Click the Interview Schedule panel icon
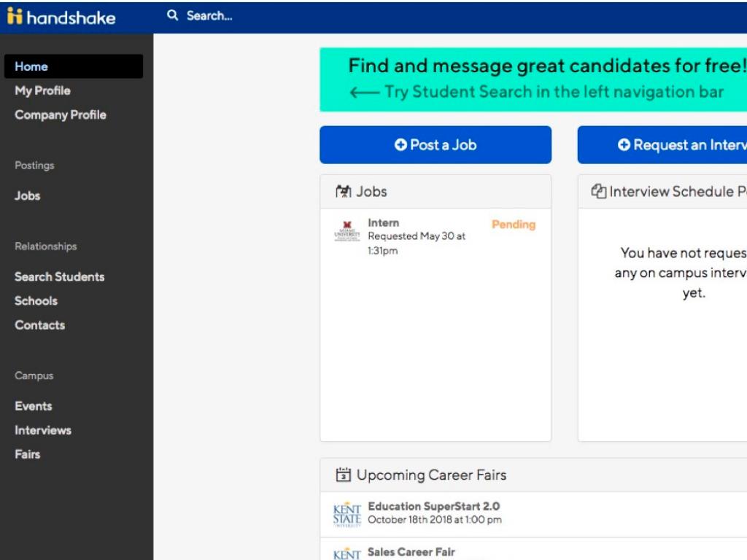 598,192
